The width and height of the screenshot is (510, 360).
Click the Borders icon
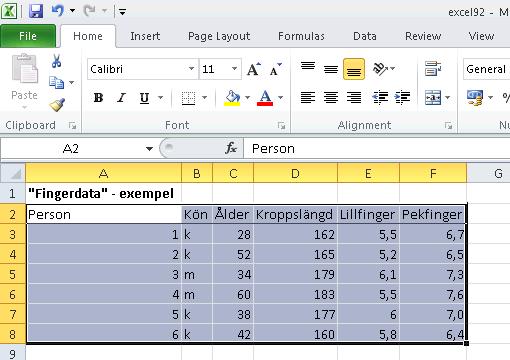coord(188,98)
